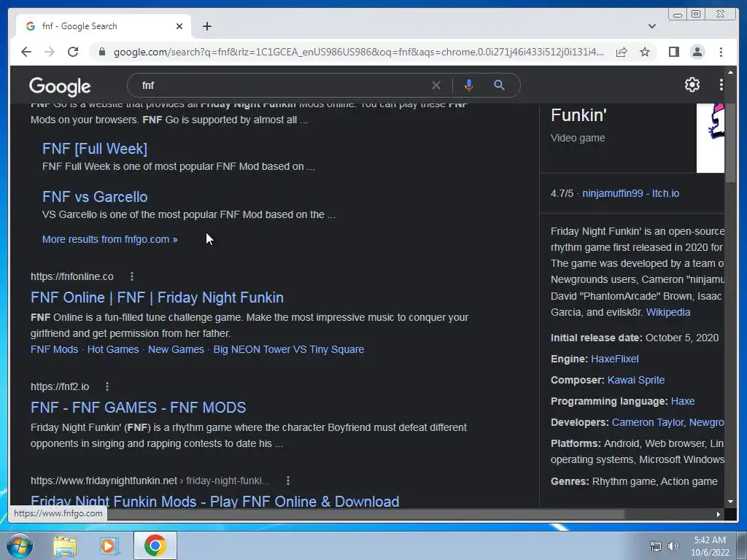This screenshot has width=747, height=560.
Task: Clear the search box with X
Action: 436,85
